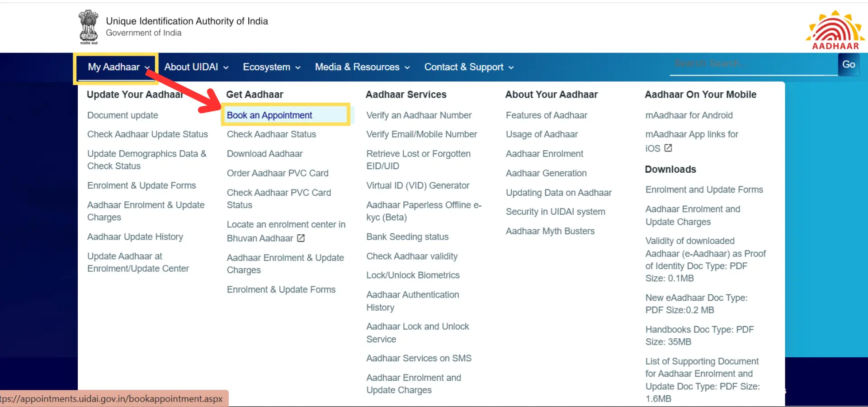Open Aadhaar Myth Busters link
Viewport: 868px width, 407px height.
(x=550, y=231)
